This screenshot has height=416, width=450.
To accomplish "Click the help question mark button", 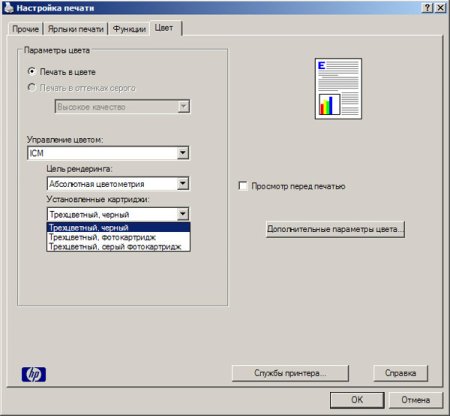I will click(x=428, y=7).
